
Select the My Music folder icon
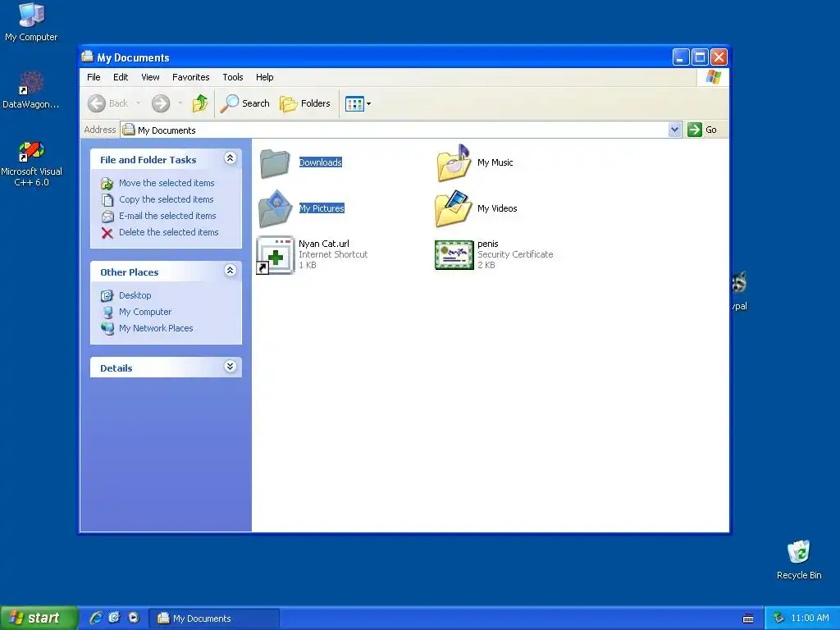(x=454, y=163)
